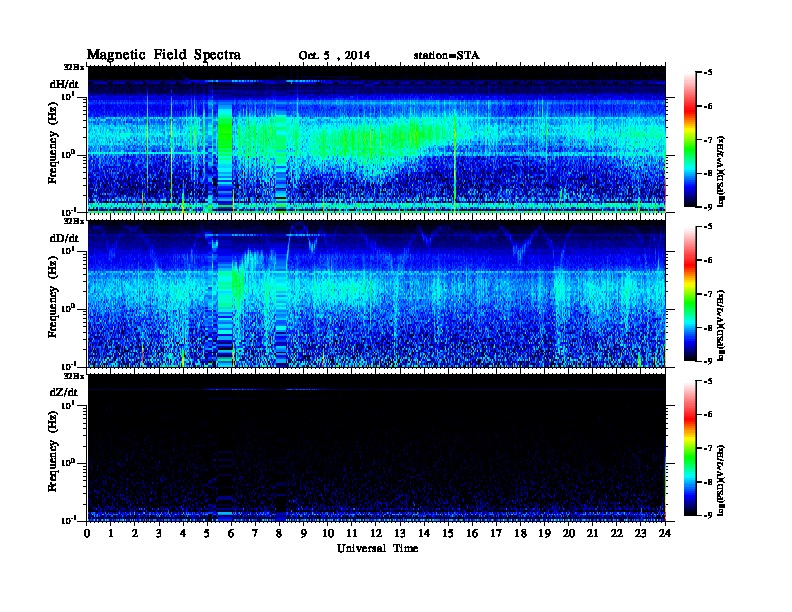The width and height of the screenshot is (792, 612).
Task: Click hour 17 tick label on the Universal Time axis
Action: (496, 534)
